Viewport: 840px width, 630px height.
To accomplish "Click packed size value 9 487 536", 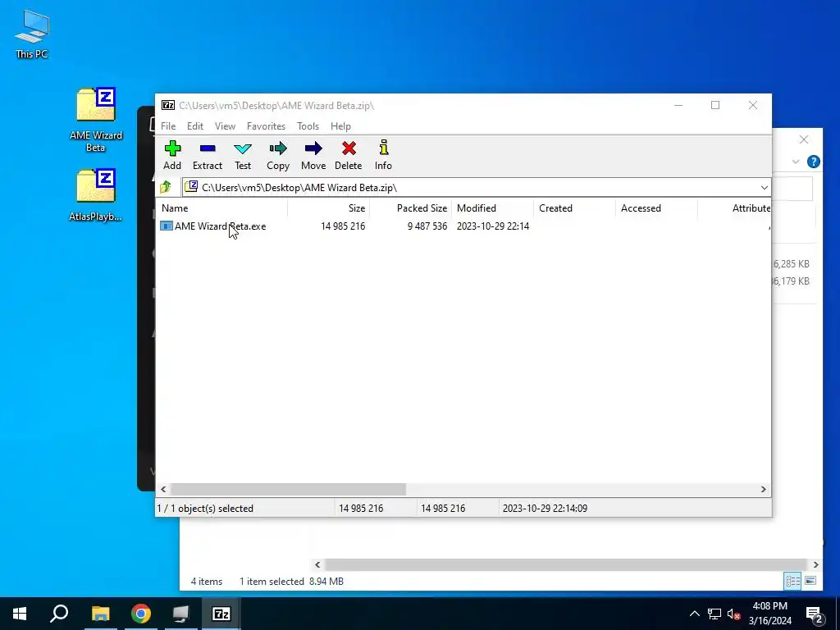I will [427, 226].
